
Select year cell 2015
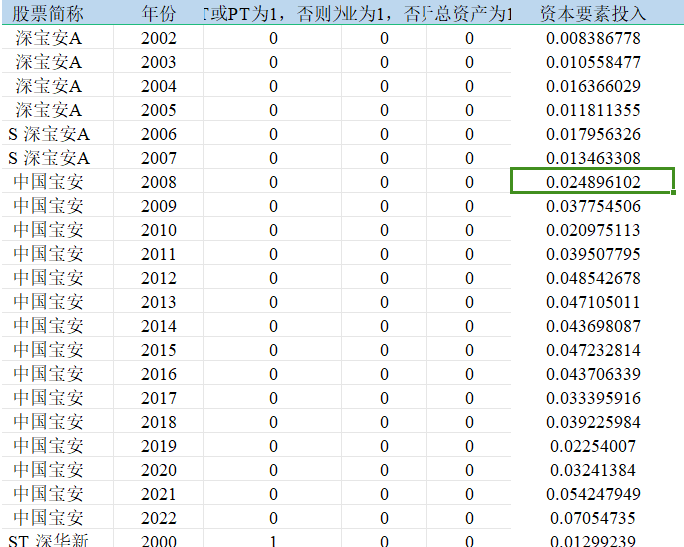(x=158, y=350)
